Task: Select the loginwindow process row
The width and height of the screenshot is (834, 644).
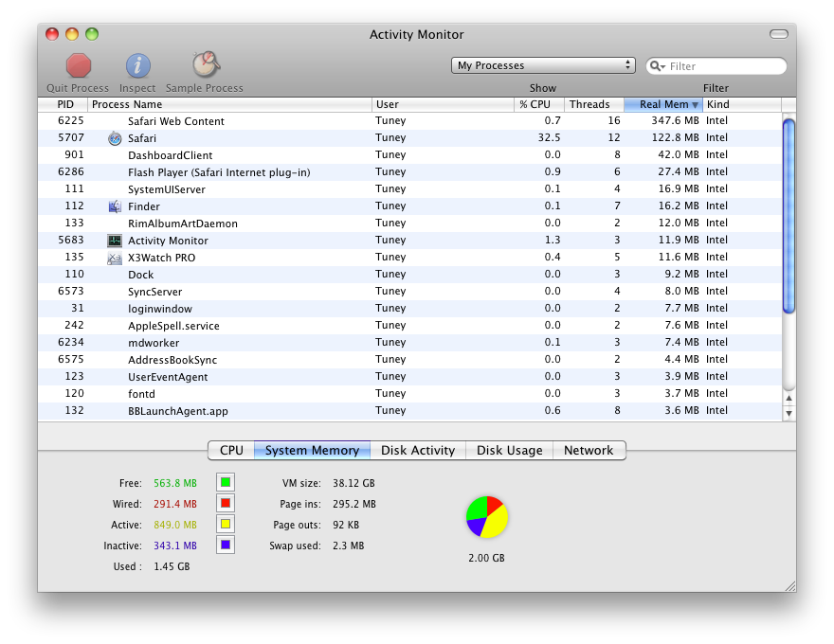Action: click(409, 308)
